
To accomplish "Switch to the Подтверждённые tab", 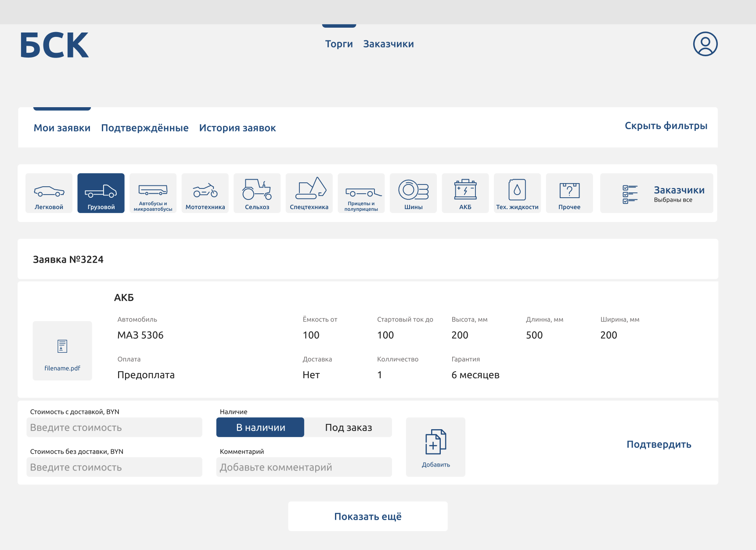I will pyautogui.click(x=144, y=128).
